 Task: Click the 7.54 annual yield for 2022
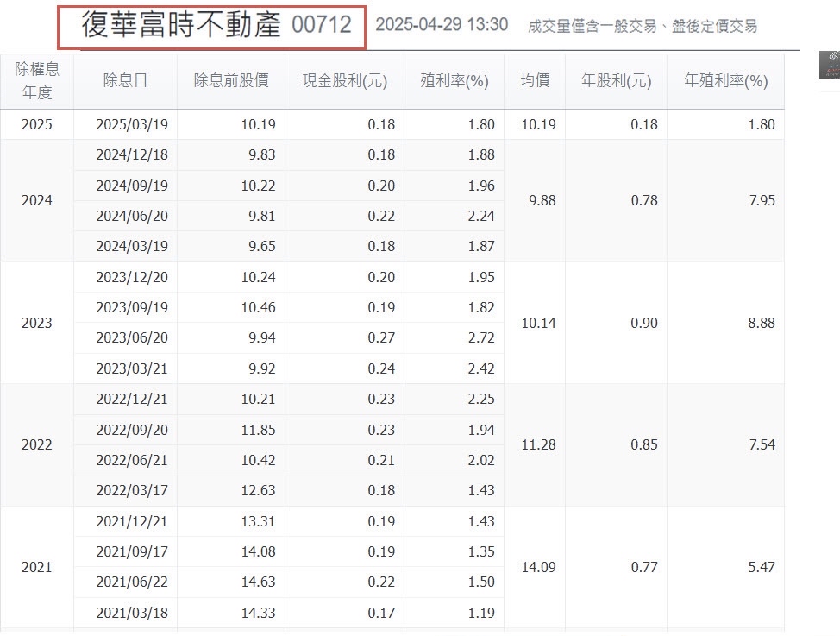(x=762, y=444)
